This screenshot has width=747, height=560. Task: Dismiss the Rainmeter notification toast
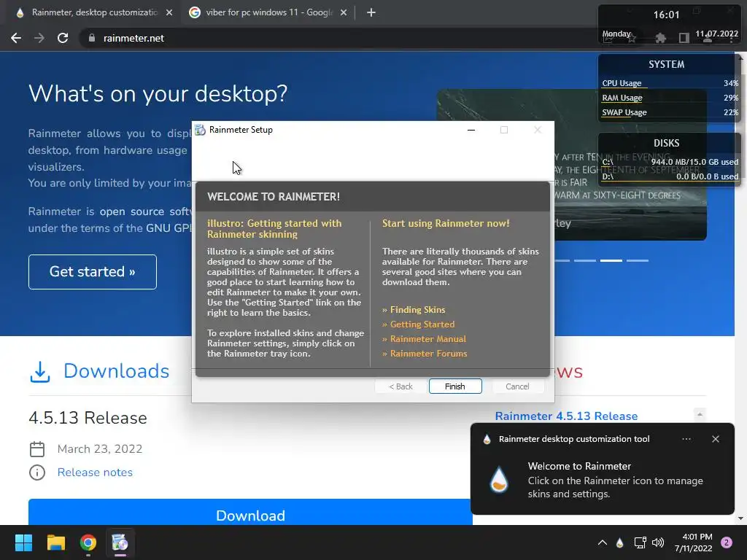tap(715, 439)
